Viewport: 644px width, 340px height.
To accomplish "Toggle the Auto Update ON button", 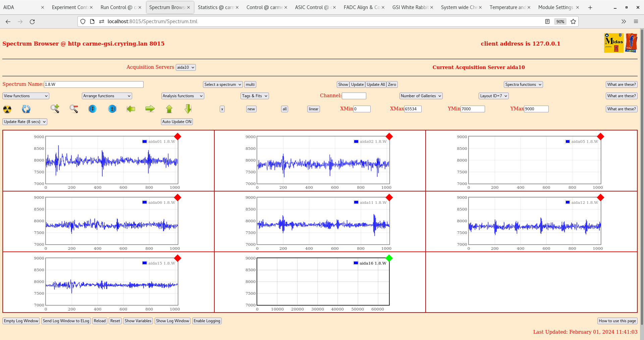I will (177, 122).
